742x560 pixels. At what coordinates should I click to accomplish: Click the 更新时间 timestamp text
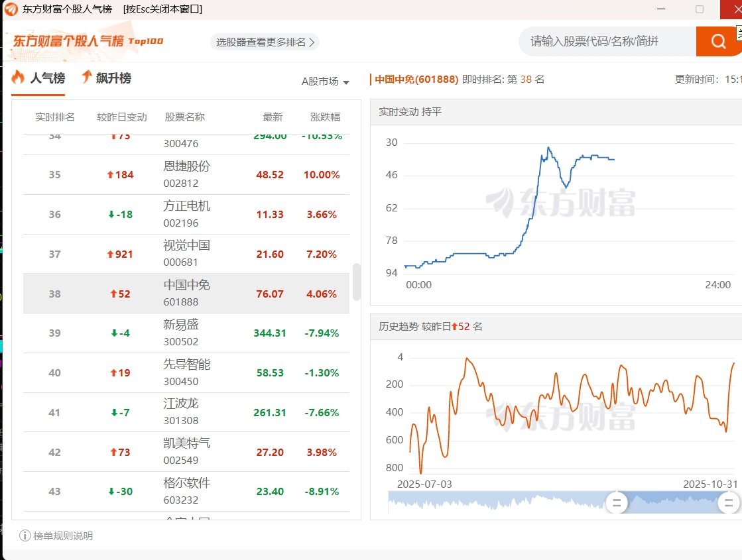708,80
